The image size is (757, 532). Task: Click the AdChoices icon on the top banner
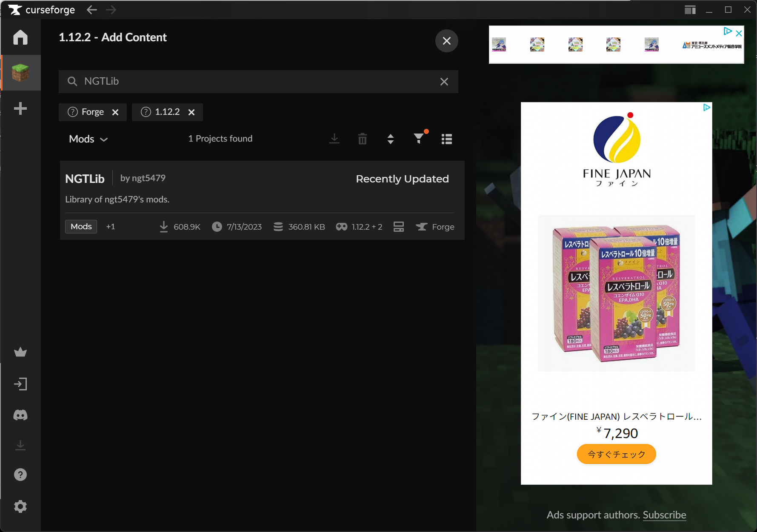(x=728, y=31)
